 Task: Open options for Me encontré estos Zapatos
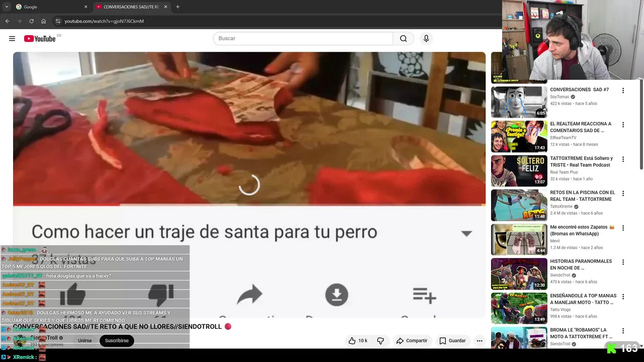pyautogui.click(x=623, y=228)
